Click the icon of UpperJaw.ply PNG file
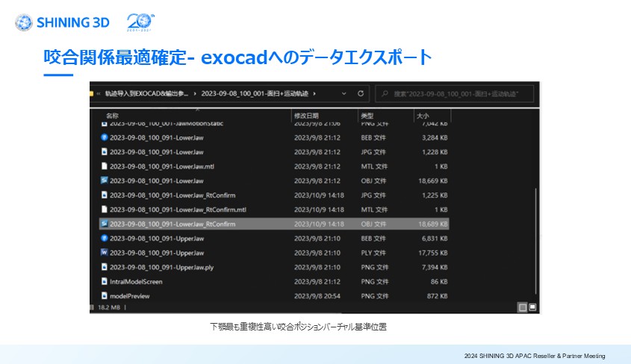The image size is (631, 364). click(x=105, y=267)
